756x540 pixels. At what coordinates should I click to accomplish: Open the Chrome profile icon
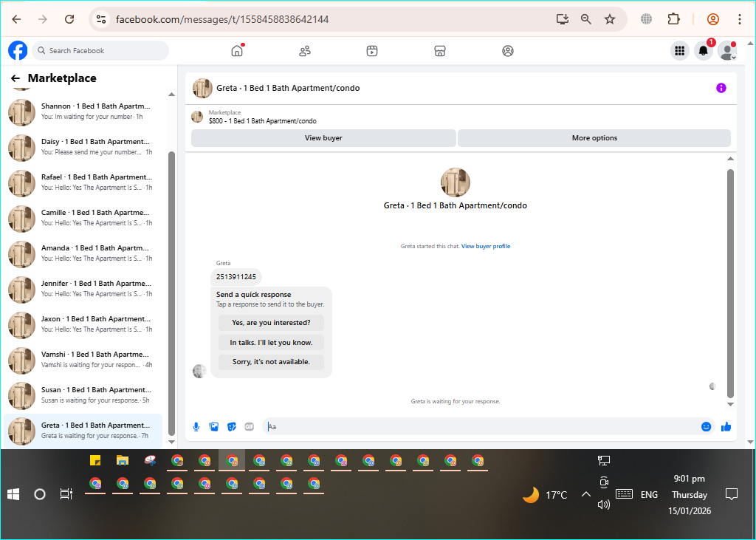(x=713, y=19)
